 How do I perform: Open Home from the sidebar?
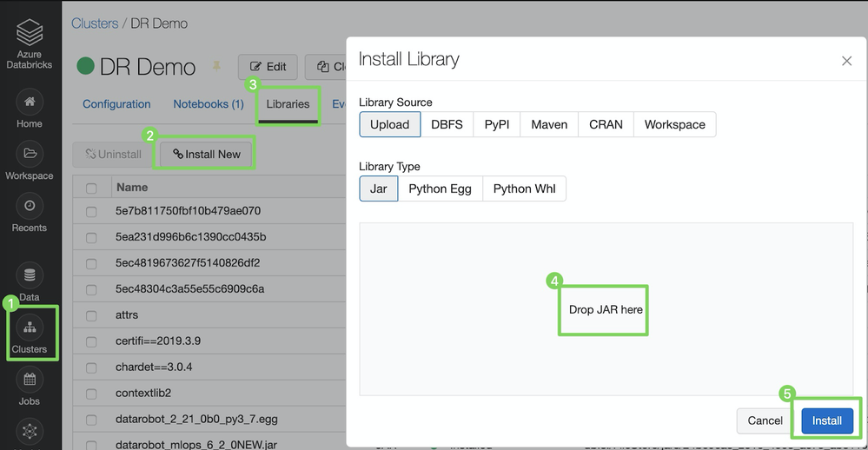[x=30, y=109]
